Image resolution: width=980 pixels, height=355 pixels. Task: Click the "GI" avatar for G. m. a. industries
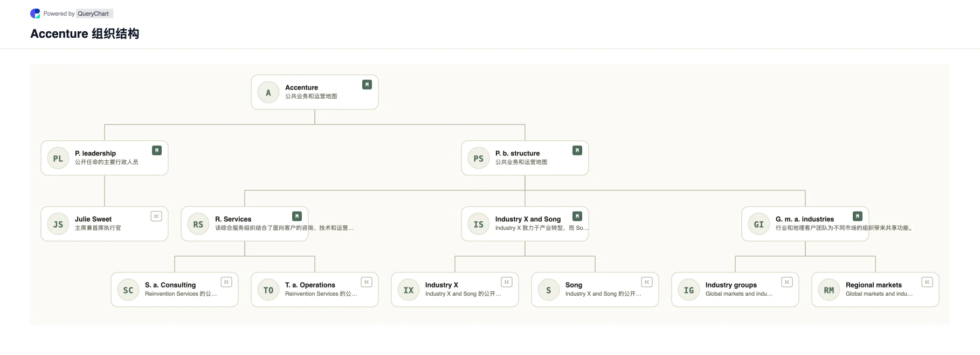click(x=759, y=224)
